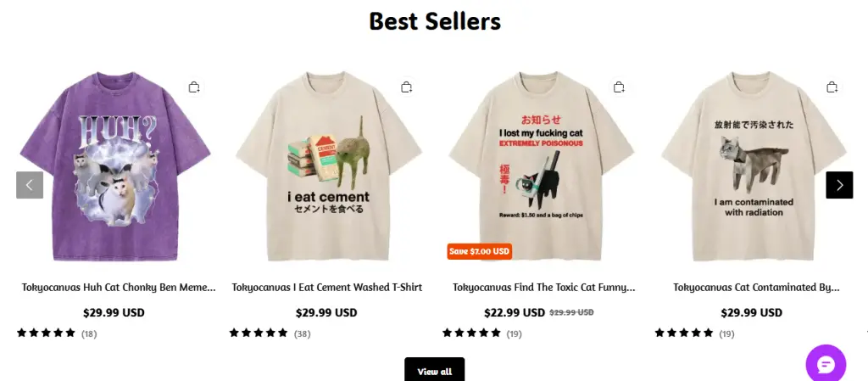The width and height of the screenshot is (868, 381).
Task: View the lost cat poisonous shirt image
Action: coord(541,166)
